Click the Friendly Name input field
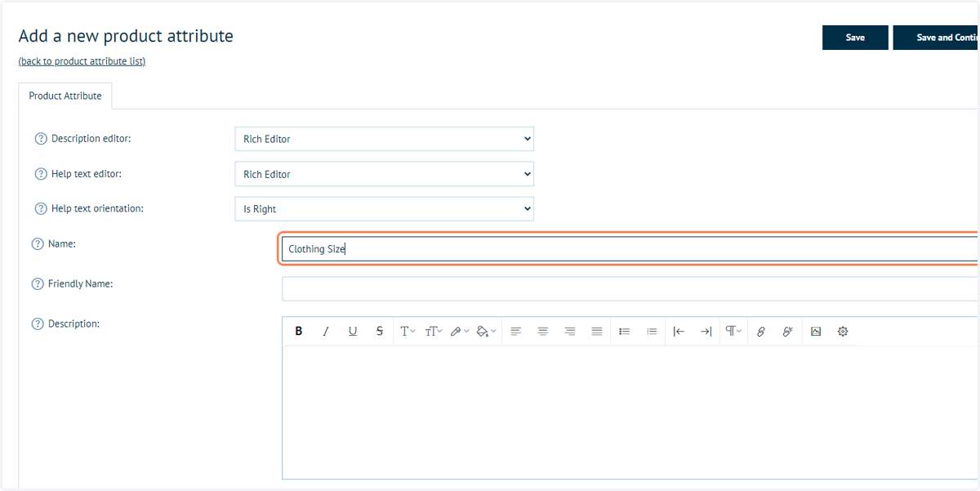The image size is (980, 491). [x=630, y=288]
